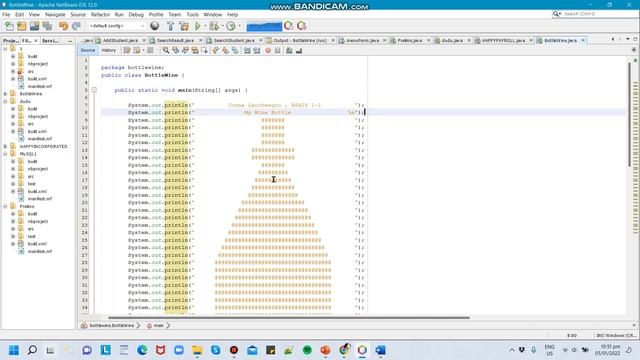Click the Find Selection magnifier icon in editor toolbar
640x360 pixels.
[x=166, y=51]
